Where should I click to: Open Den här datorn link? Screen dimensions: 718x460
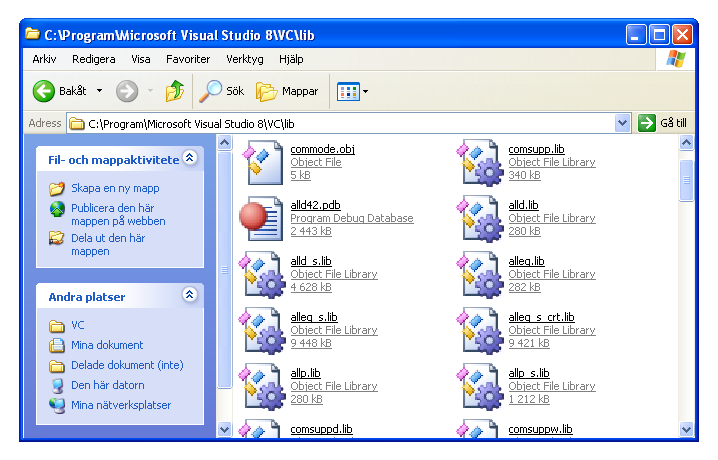pos(108,385)
